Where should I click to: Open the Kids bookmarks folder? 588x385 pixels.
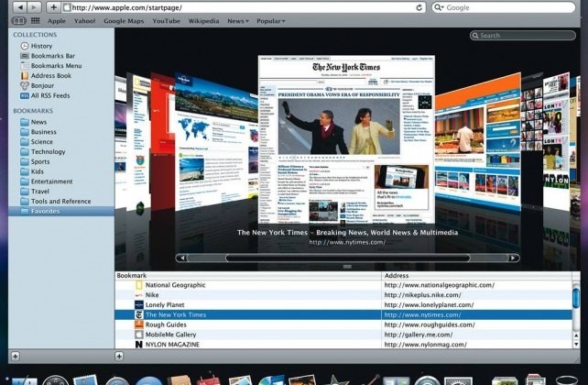[x=38, y=171]
